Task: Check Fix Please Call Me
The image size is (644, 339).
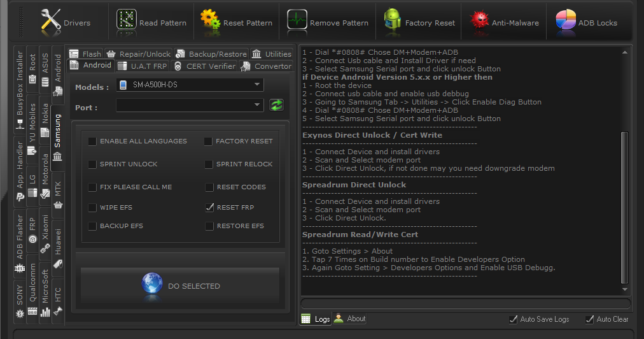Action: pos(92,187)
